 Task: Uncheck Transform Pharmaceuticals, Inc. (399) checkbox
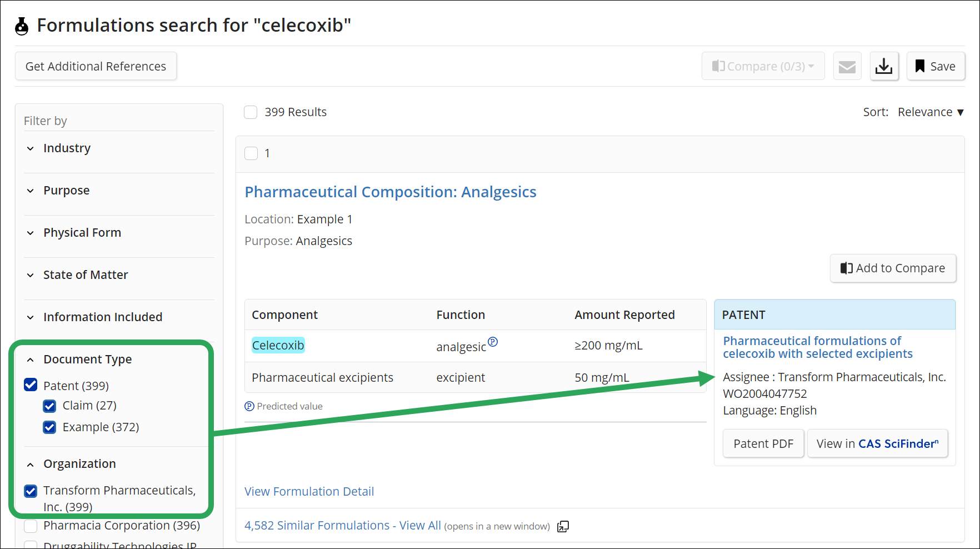point(31,491)
